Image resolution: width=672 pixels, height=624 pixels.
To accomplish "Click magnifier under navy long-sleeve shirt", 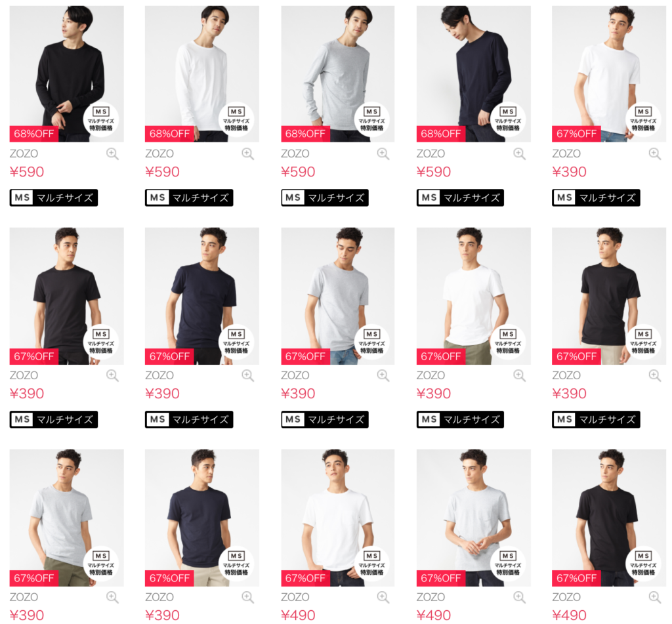I will tap(520, 154).
